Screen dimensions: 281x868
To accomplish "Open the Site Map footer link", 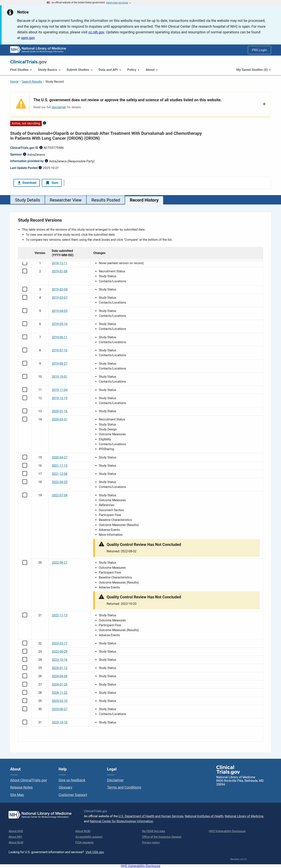I will point(17,794).
